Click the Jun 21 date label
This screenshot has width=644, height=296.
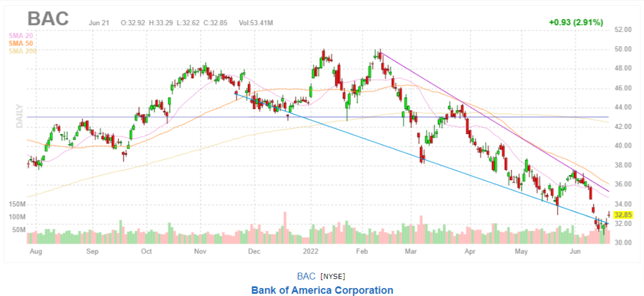pyautogui.click(x=99, y=23)
